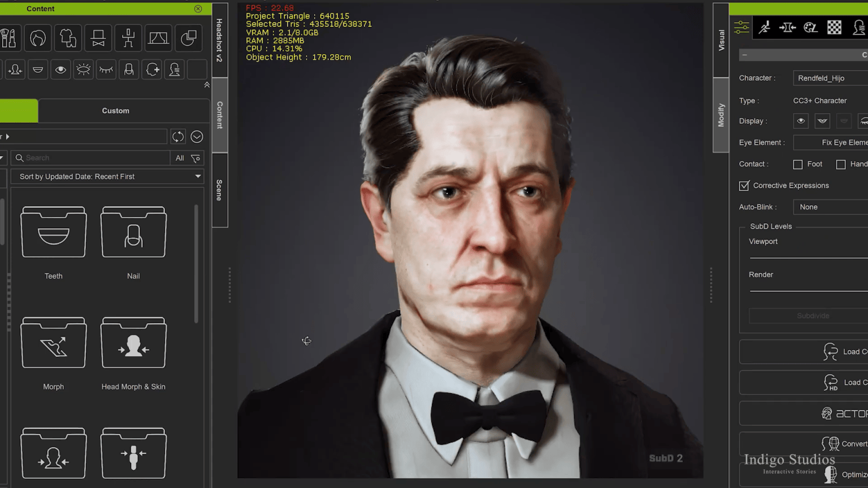Open the Pose category (stick figure icon)
The width and height of the screenshot is (868, 488).
[x=128, y=38]
